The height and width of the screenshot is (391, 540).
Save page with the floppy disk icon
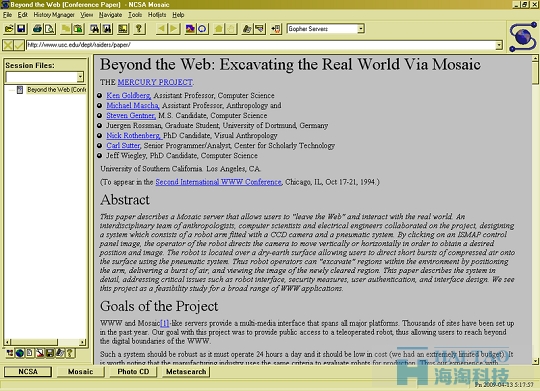pos(21,29)
